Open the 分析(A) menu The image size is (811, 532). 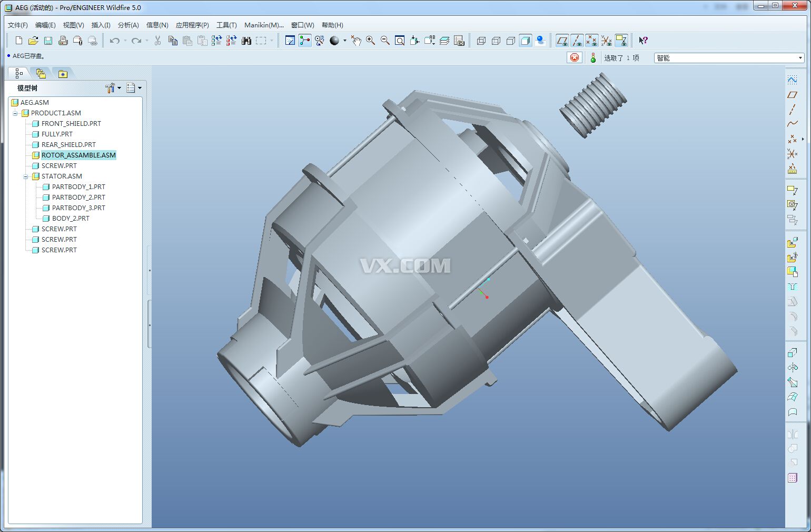(x=128, y=25)
